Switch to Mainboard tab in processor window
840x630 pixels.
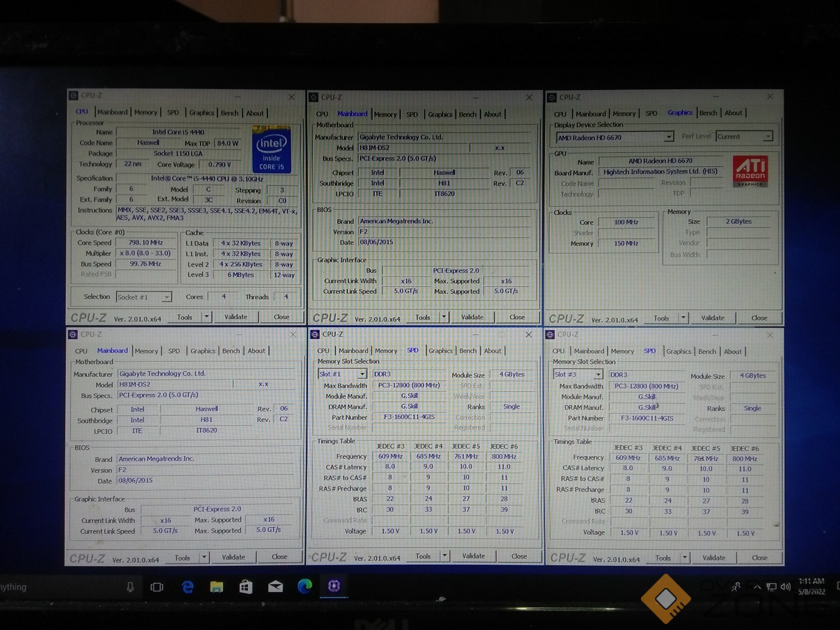112,112
